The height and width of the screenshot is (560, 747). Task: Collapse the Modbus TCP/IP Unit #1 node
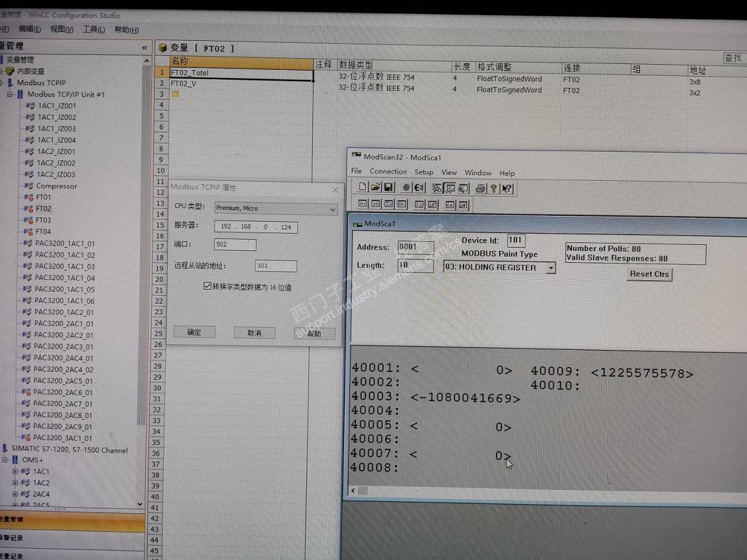pos(10,94)
